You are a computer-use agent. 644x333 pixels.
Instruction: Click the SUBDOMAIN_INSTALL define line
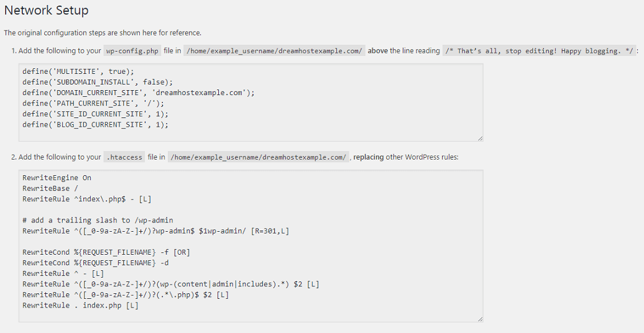[x=98, y=82]
